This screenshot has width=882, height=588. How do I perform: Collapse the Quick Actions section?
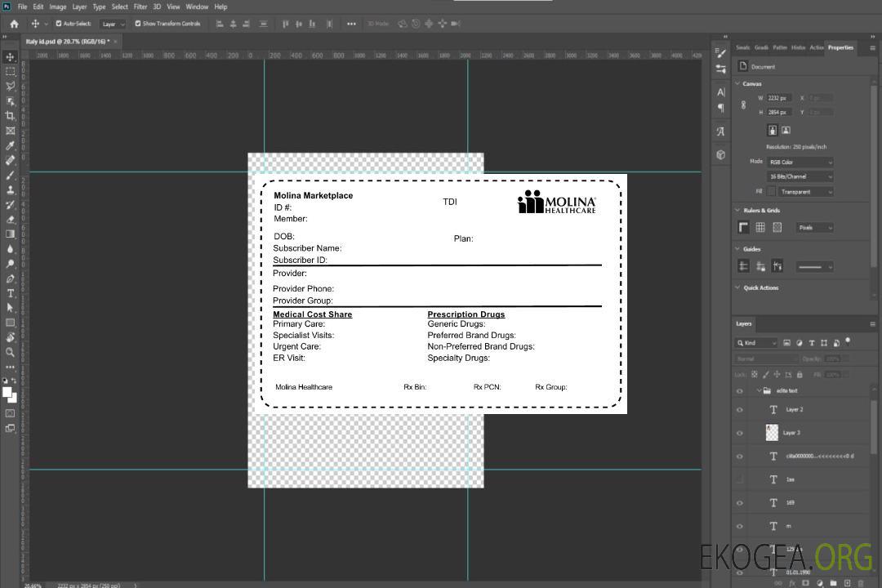[x=737, y=287]
